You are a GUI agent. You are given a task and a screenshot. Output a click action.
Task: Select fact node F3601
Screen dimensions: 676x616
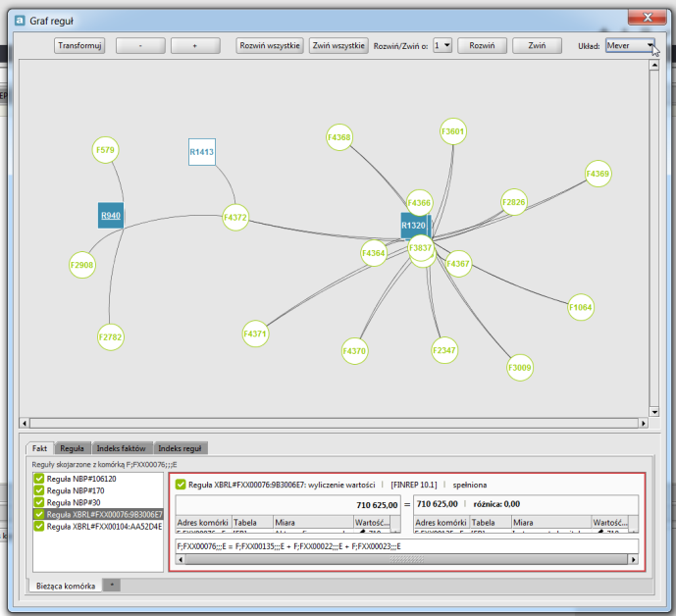(452, 131)
